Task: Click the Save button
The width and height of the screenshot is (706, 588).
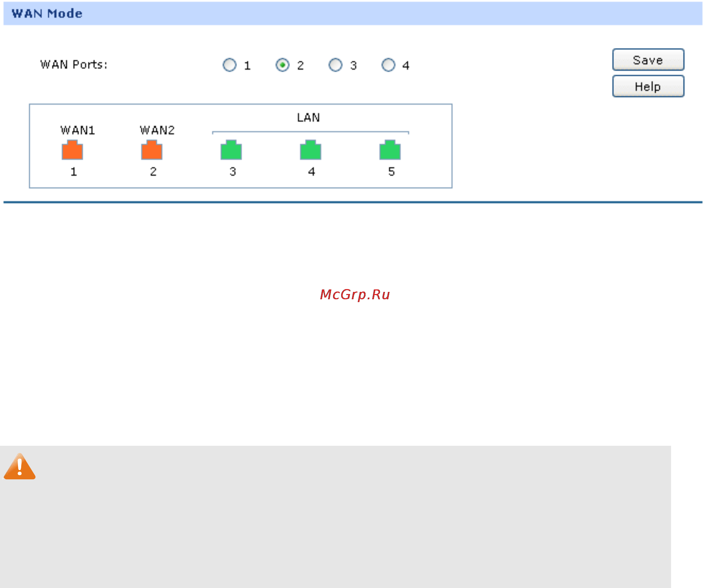Action: pyautogui.click(x=648, y=60)
